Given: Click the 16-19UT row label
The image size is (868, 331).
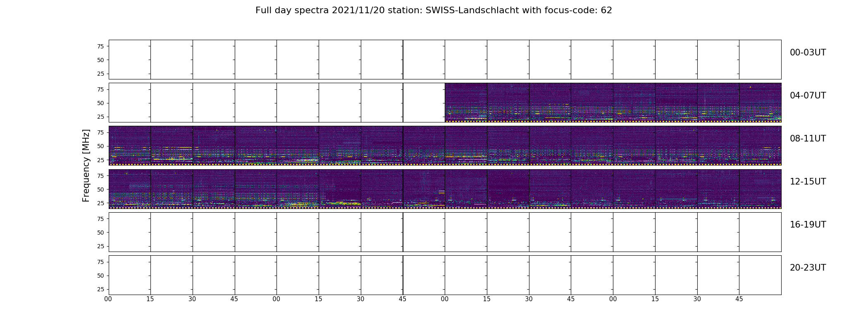Looking at the screenshot, I should [808, 225].
